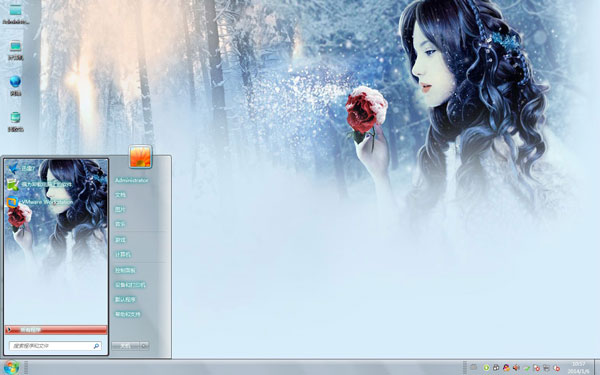600x375 pixels.
Task: Click the green round download tray icon
Action: coord(486,368)
